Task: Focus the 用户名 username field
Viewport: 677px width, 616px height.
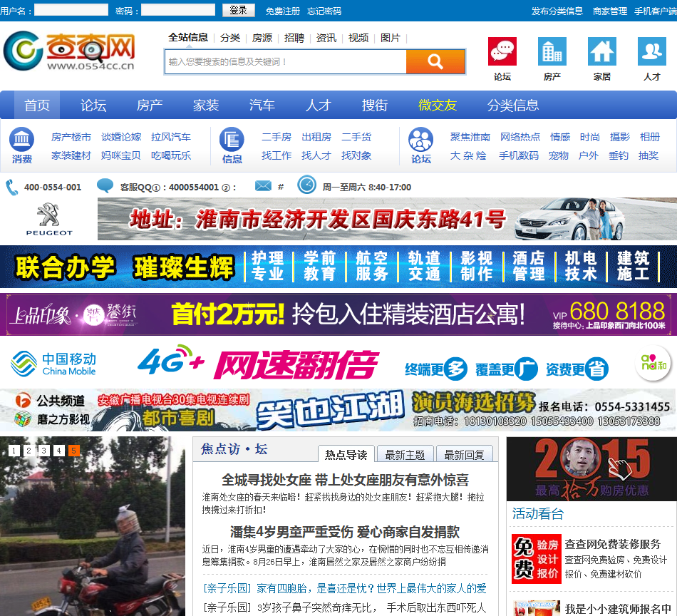Action: [x=71, y=9]
